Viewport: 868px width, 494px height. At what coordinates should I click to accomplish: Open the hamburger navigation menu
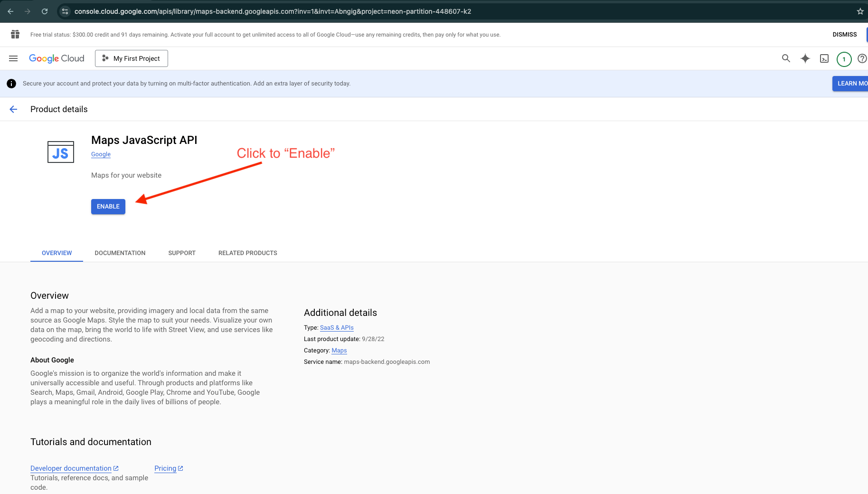pos(13,58)
